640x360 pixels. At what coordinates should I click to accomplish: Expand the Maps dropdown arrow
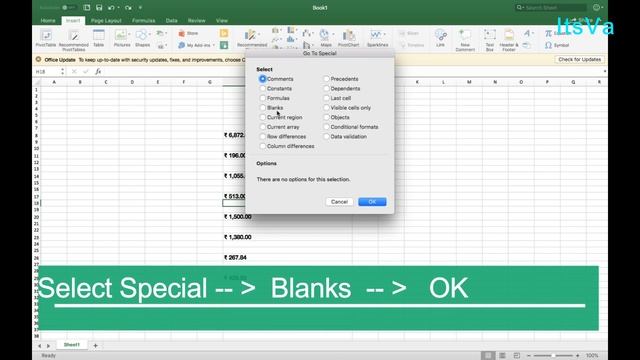pos(333,34)
